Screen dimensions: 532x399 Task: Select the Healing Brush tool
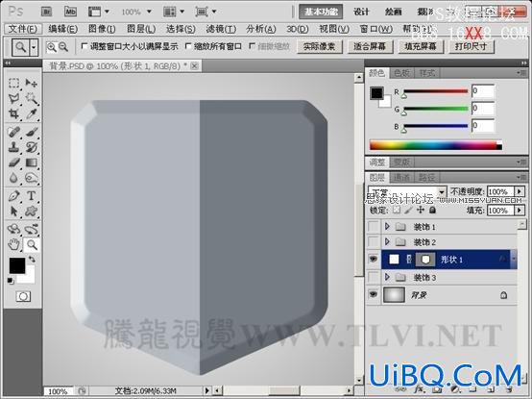tap(13, 132)
